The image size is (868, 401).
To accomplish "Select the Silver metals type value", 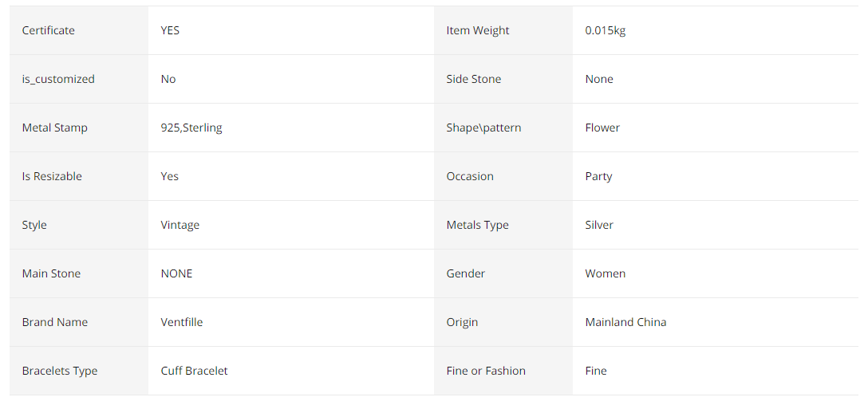I will 599,225.
